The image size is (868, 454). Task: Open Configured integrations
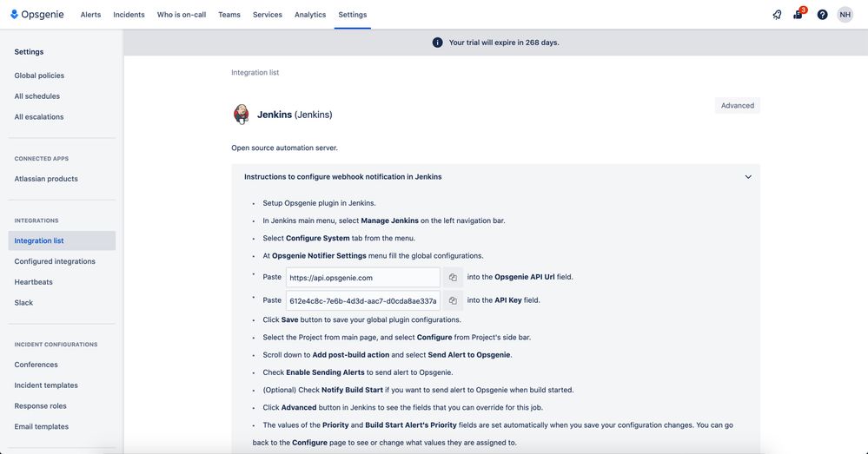click(55, 261)
